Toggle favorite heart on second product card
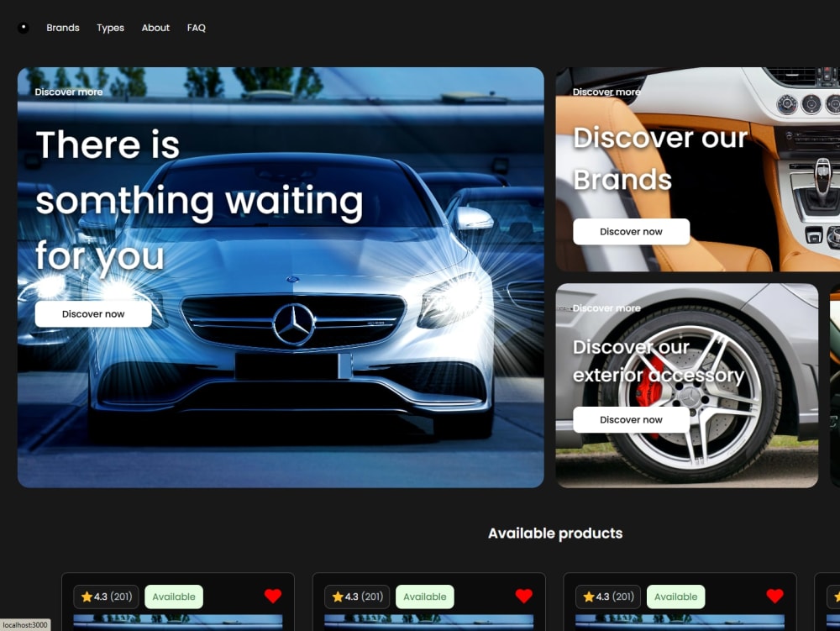 pyautogui.click(x=524, y=597)
